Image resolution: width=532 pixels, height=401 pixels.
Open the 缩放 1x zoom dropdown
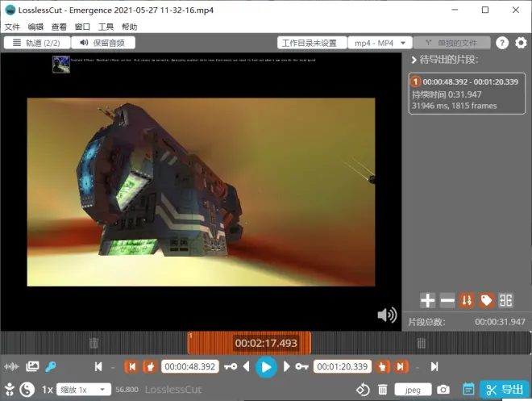[84, 390]
